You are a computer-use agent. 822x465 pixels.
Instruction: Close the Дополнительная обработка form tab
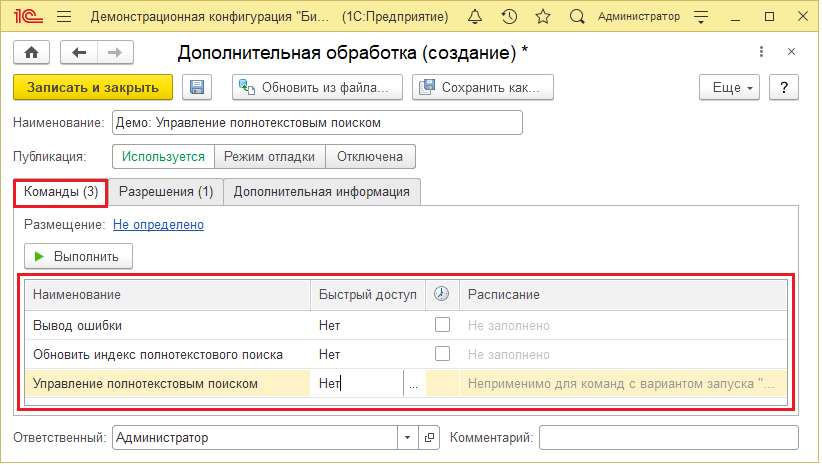(x=792, y=52)
